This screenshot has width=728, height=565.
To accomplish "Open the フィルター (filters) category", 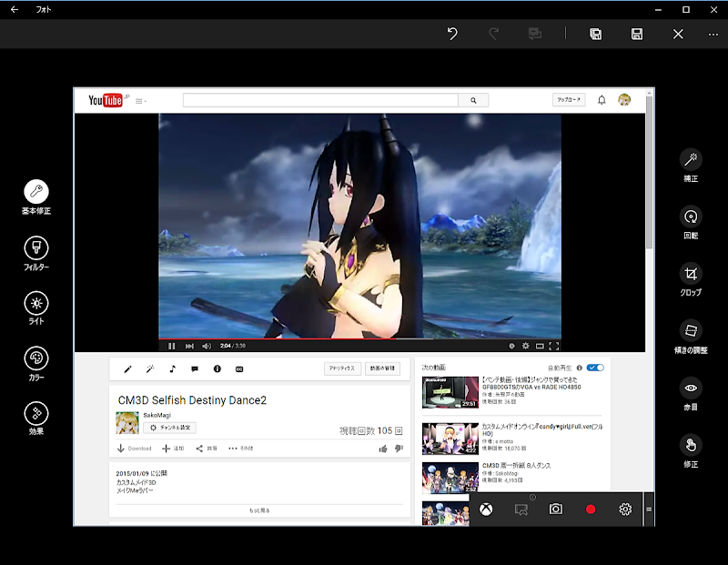I will tap(36, 247).
